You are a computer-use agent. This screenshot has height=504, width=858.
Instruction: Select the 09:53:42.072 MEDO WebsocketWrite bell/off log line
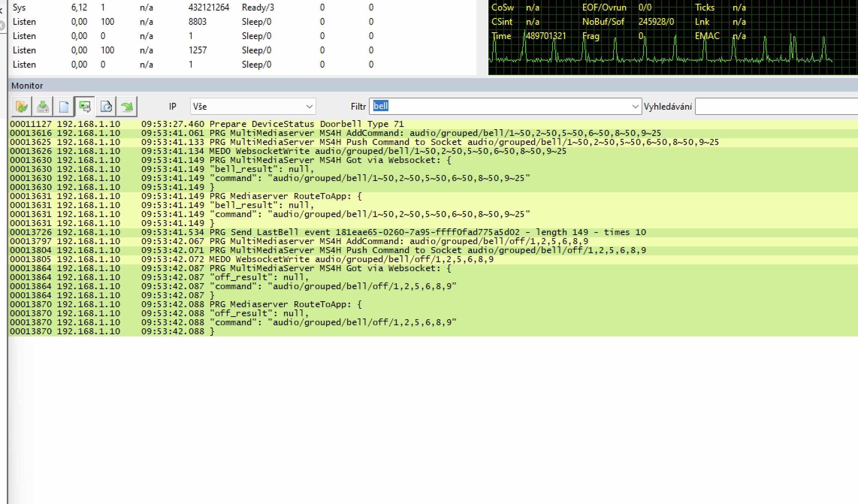coord(351,260)
